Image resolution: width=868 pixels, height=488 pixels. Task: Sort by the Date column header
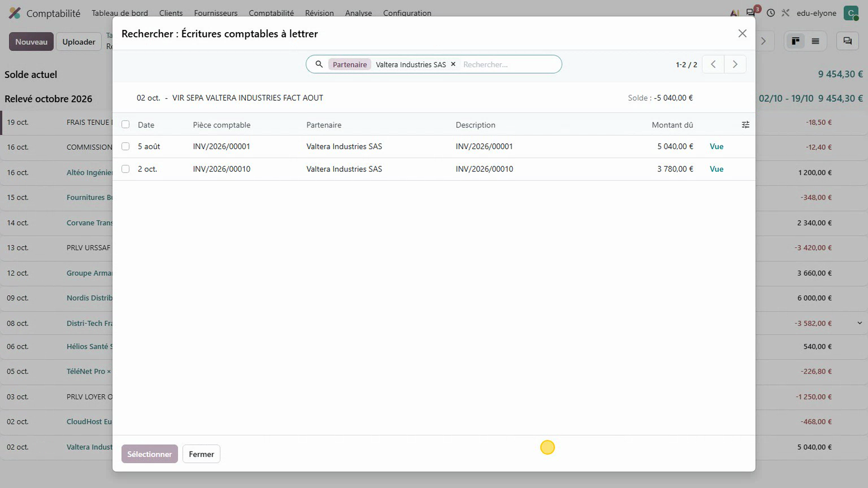point(146,125)
